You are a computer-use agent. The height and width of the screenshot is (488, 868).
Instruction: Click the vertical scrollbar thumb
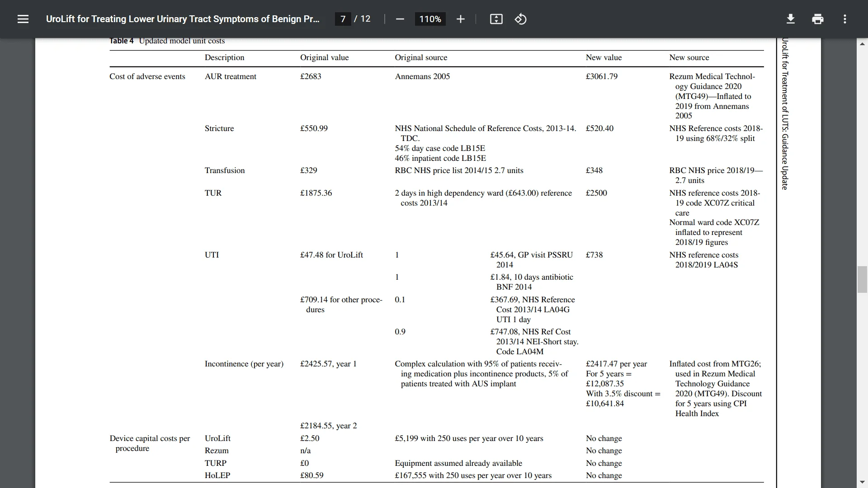862,280
